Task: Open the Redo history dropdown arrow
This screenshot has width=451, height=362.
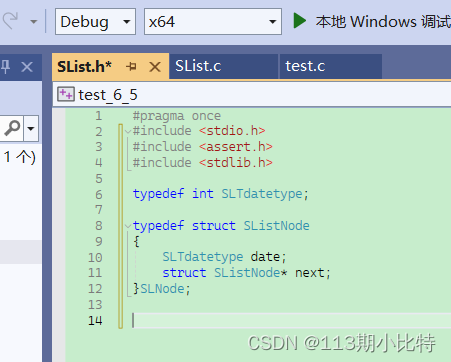Action: click(33, 22)
